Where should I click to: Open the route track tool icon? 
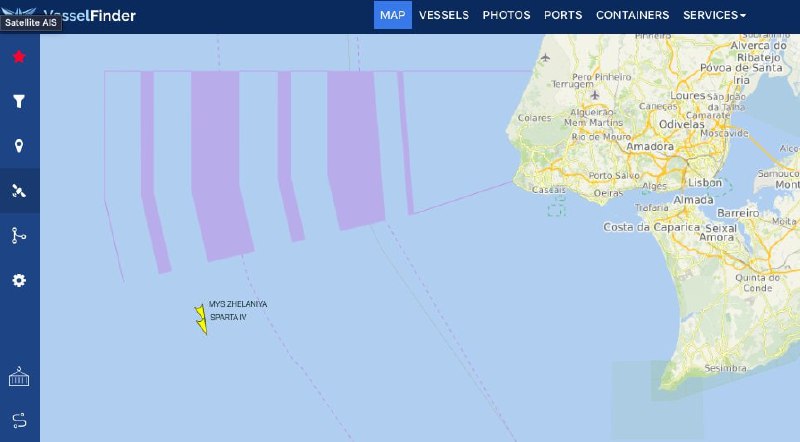click(x=19, y=235)
